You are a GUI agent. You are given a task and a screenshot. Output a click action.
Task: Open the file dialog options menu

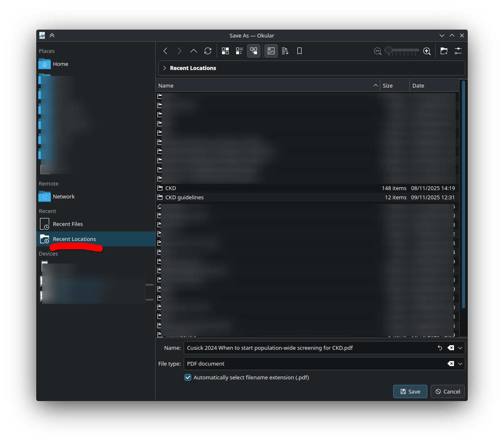(x=458, y=51)
